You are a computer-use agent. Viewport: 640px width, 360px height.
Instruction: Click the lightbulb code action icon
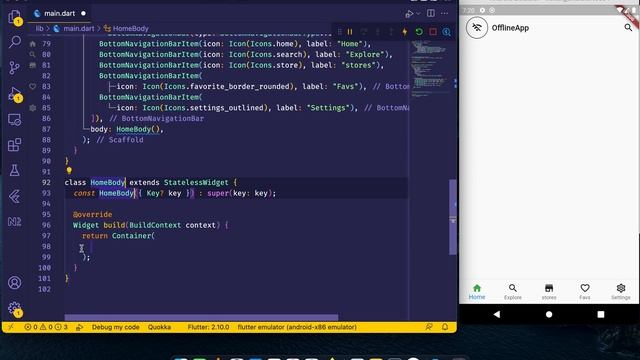click(x=69, y=170)
